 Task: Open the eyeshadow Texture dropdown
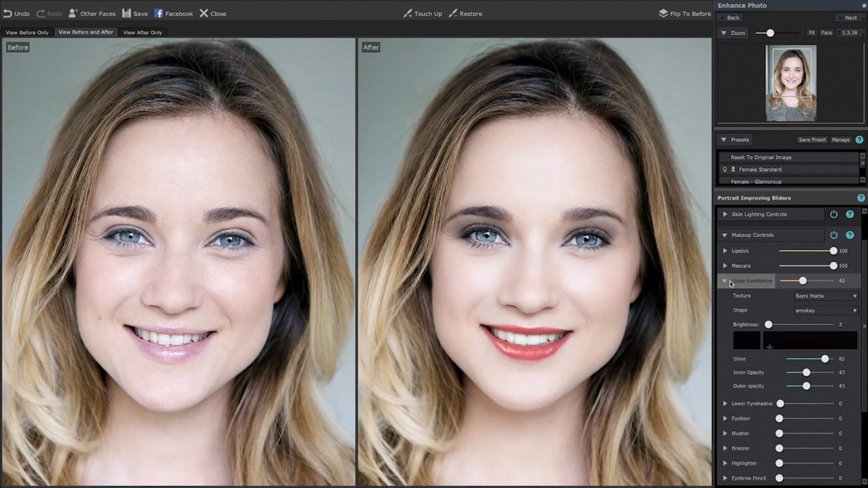click(x=826, y=296)
